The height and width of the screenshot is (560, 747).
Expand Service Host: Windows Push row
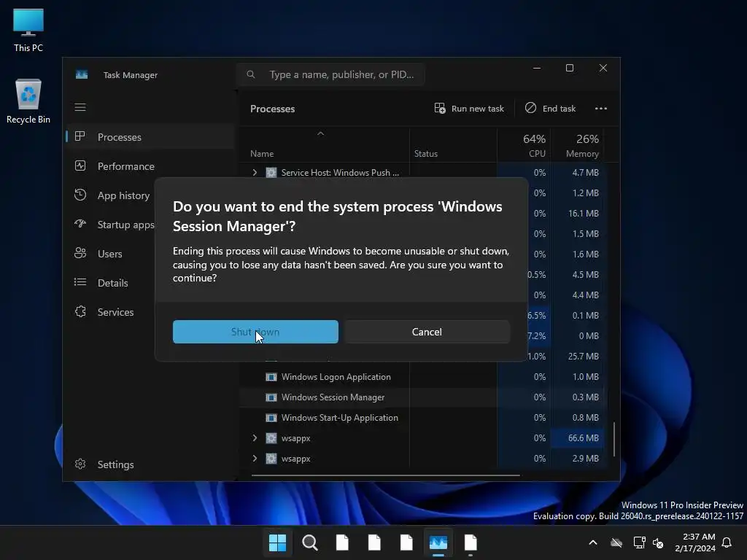point(255,172)
